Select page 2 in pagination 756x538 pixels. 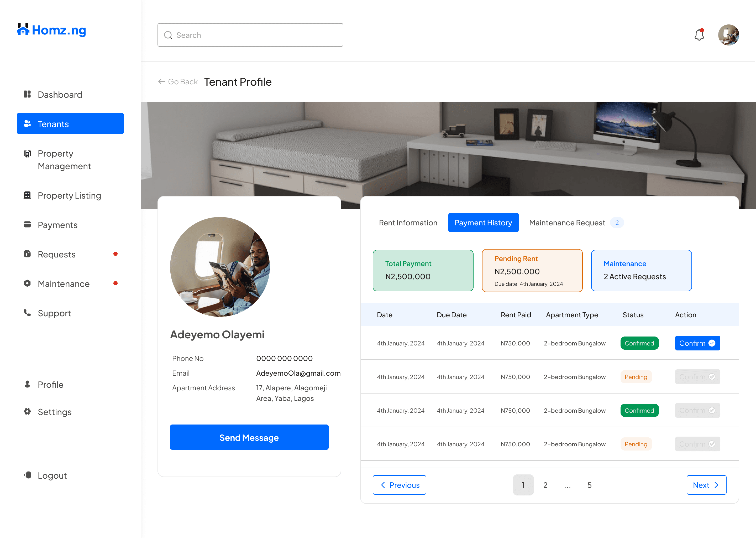pos(545,485)
